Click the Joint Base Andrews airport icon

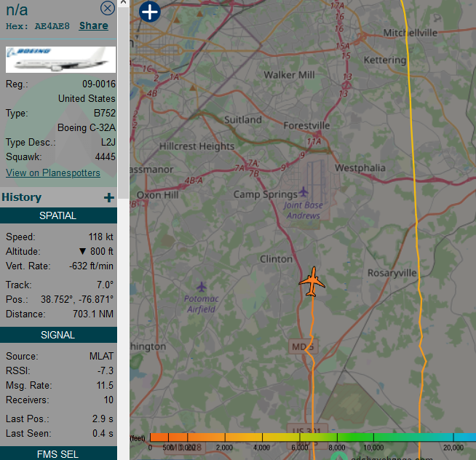pos(303,191)
